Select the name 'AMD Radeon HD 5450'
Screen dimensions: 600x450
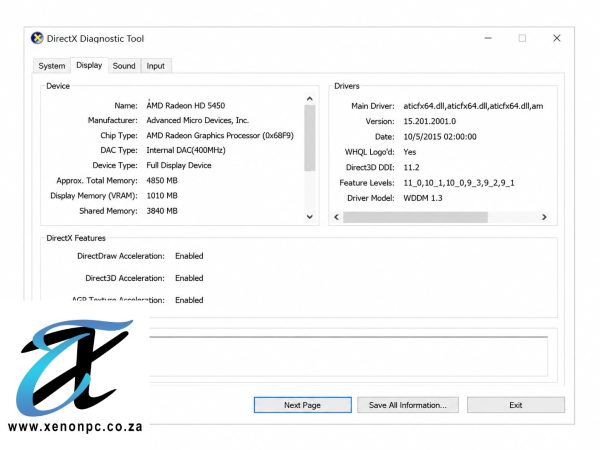[x=186, y=106]
